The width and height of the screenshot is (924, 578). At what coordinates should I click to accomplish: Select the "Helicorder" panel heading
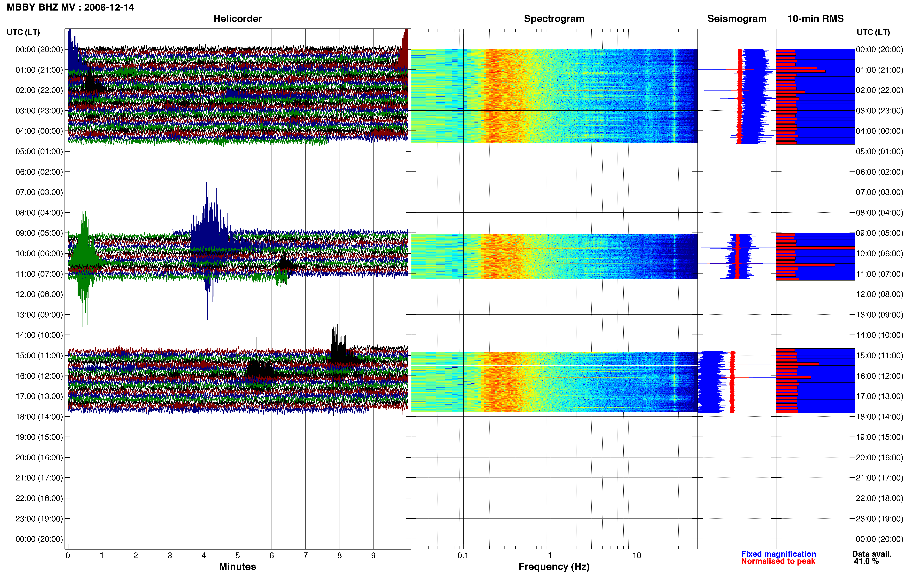(238, 19)
